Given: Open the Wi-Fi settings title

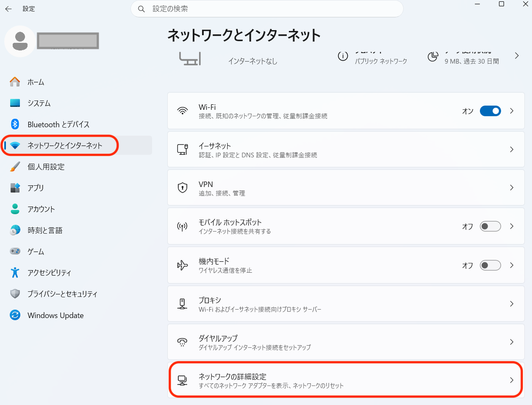Looking at the screenshot, I should (x=207, y=107).
